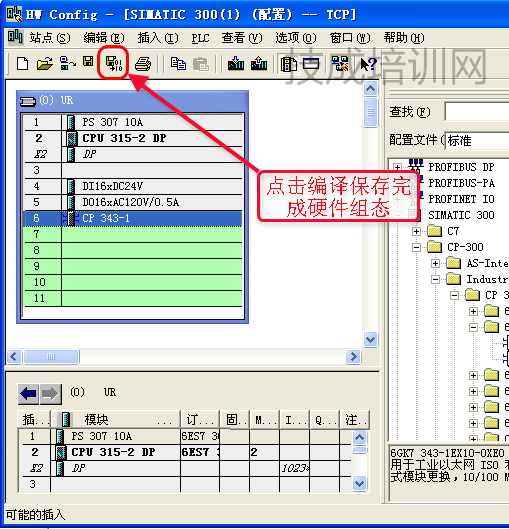Select DO16xAC120V/0.5A module in slot 5
This screenshot has width=509, height=529.
(133, 202)
